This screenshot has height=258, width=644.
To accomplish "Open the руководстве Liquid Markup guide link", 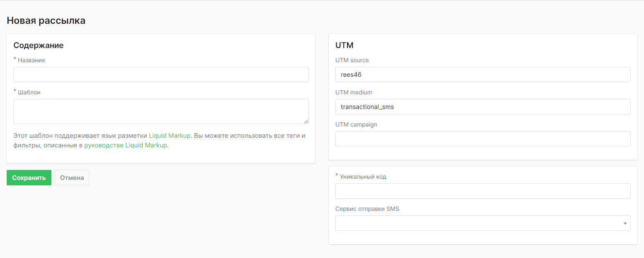I will (x=126, y=145).
